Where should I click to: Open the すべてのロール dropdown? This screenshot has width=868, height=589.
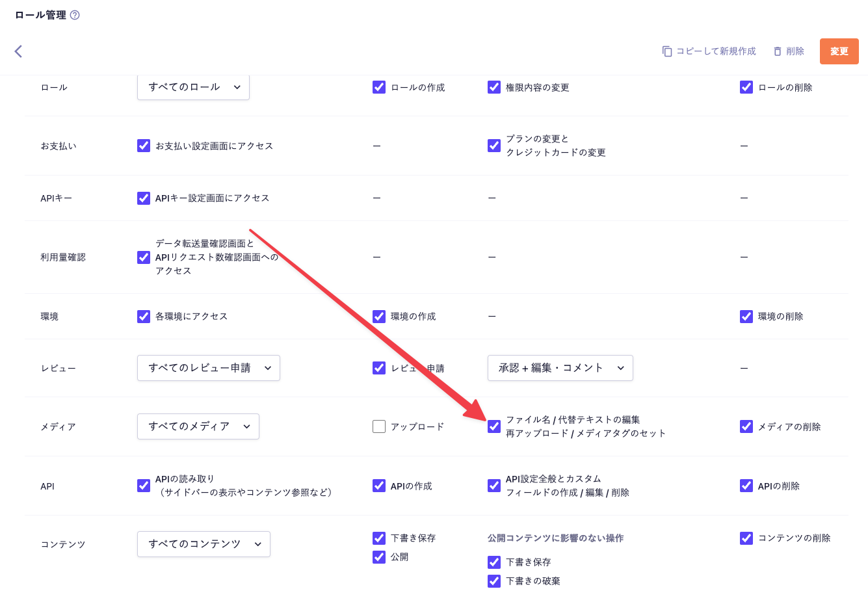point(193,87)
